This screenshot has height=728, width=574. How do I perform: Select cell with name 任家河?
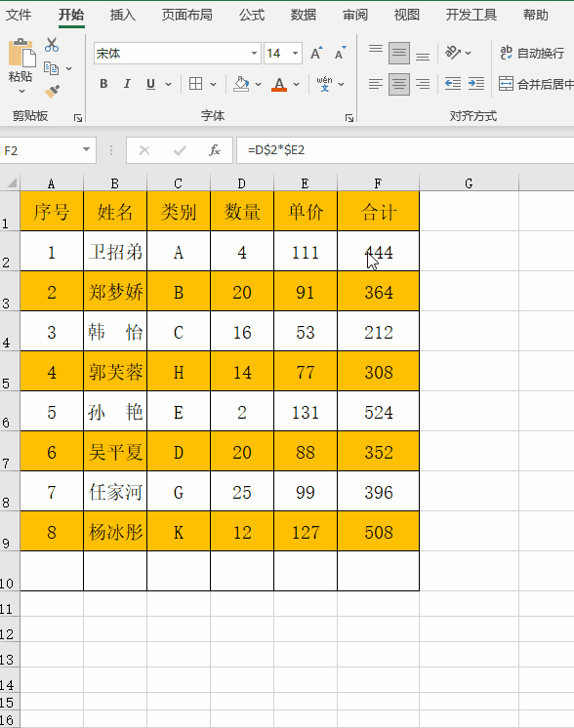click(115, 491)
